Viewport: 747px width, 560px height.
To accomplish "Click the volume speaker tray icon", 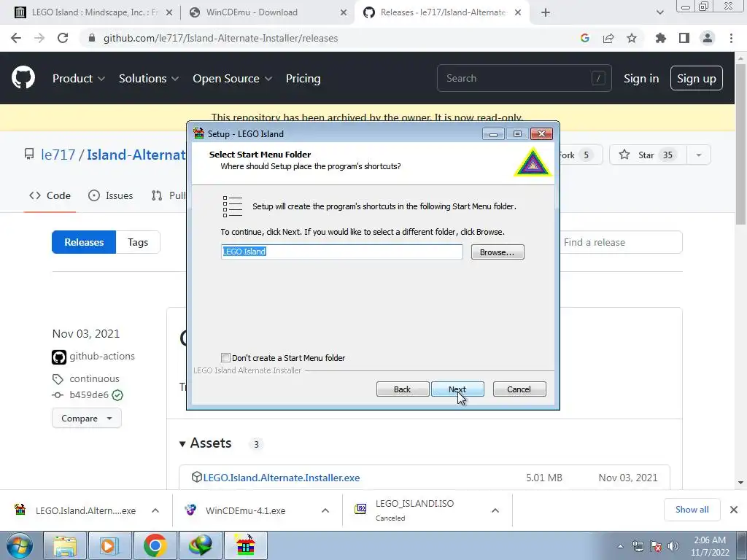I will tap(673, 546).
